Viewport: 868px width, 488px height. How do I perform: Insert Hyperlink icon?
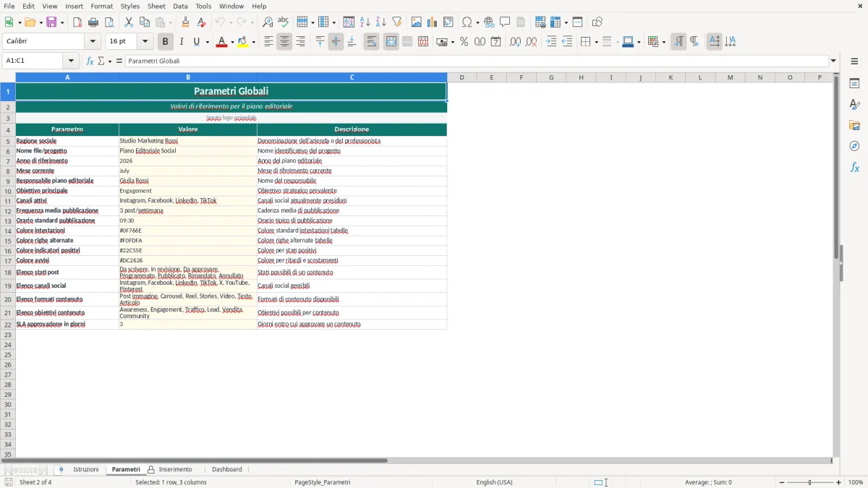pyautogui.click(x=489, y=22)
